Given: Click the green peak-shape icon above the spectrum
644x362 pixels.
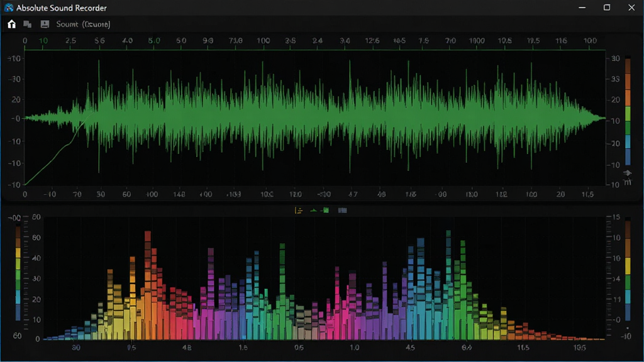Looking at the screenshot, I should click(x=314, y=211).
